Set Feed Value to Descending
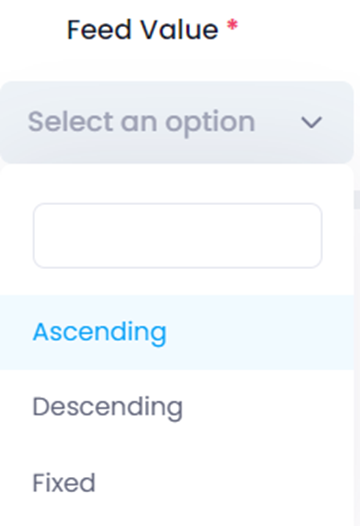This screenshot has height=526, width=360. pyautogui.click(x=177, y=407)
